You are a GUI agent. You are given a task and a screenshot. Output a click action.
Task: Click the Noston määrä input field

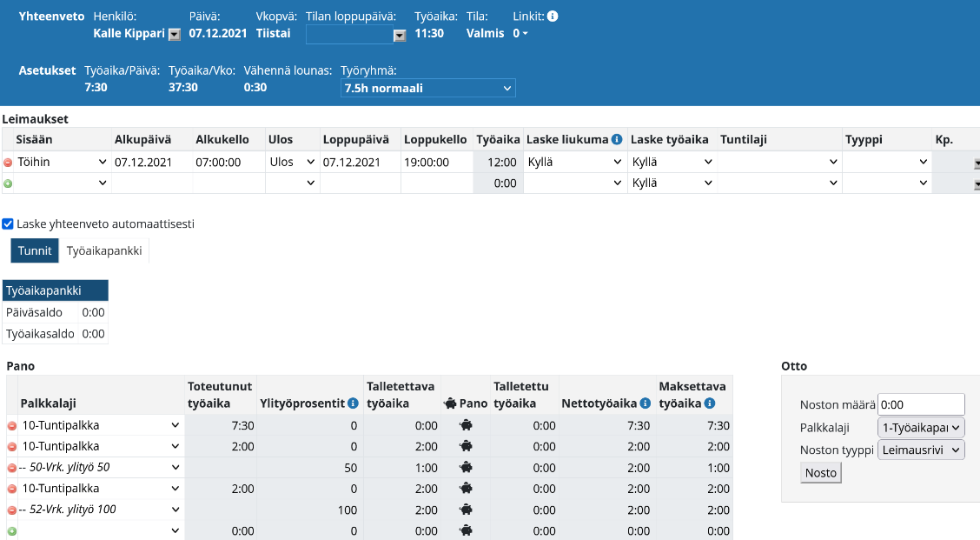pos(921,404)
